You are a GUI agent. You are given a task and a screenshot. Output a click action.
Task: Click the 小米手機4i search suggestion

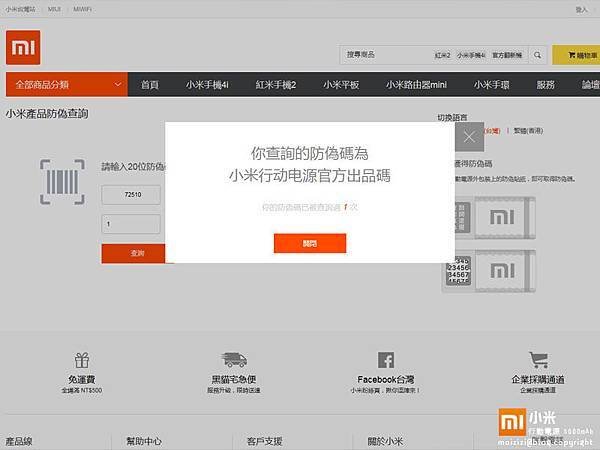(x=471, y=55)
